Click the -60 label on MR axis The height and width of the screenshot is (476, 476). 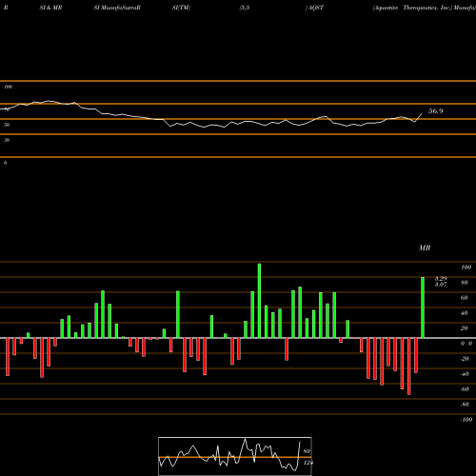465,389
